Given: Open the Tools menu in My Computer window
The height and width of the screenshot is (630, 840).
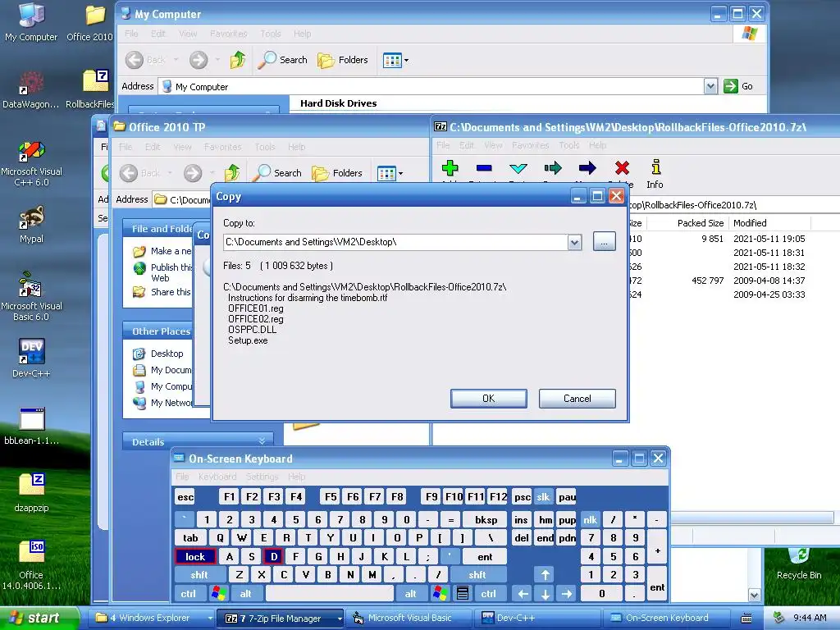Looking at the screenshot, I should pos(271,34).
